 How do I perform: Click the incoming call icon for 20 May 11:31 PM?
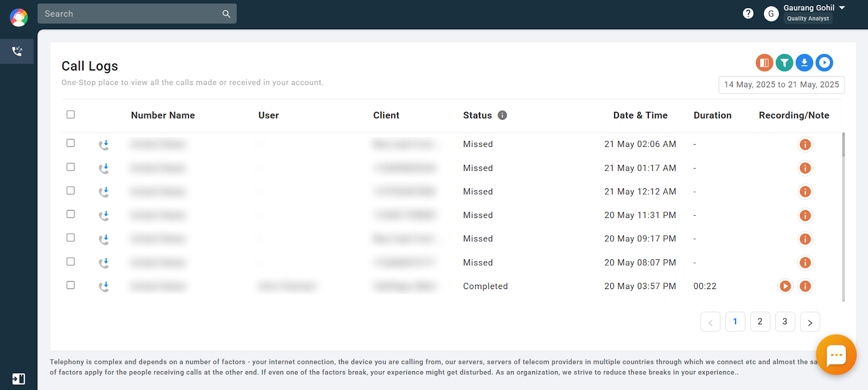tap(104, 216)
